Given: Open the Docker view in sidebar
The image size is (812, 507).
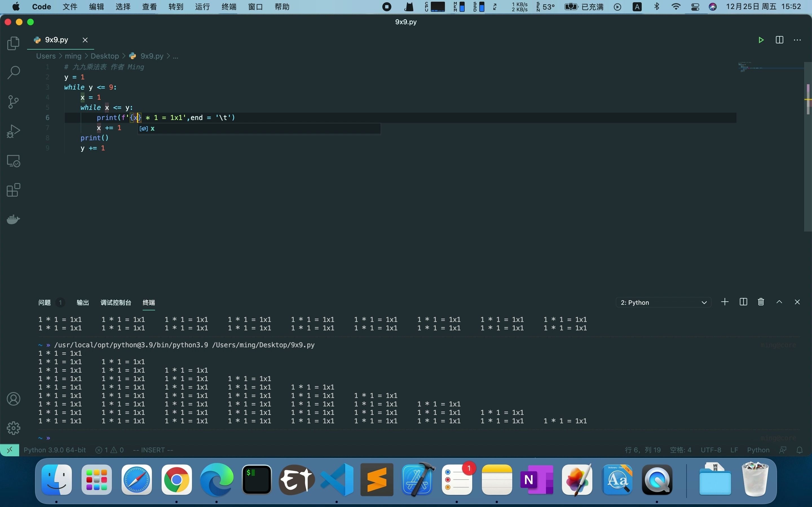Looking at the screenshot, I should point(14,219).
